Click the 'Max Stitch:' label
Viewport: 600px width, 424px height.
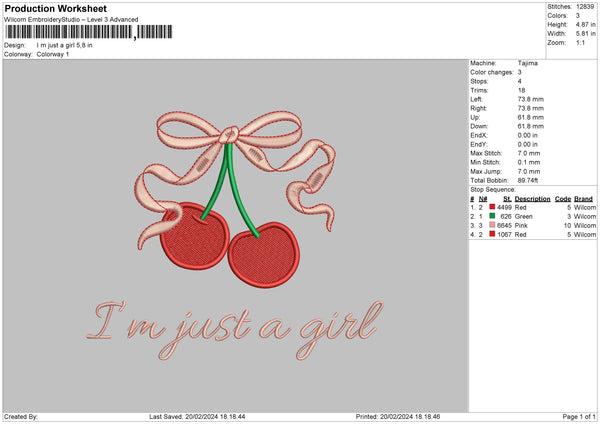click(486, 153)
